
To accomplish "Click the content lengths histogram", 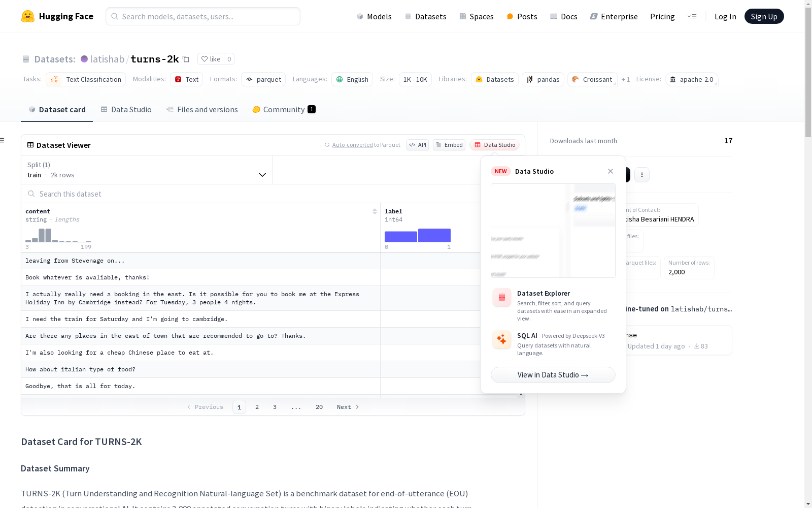I will click(x=58, y=235).
